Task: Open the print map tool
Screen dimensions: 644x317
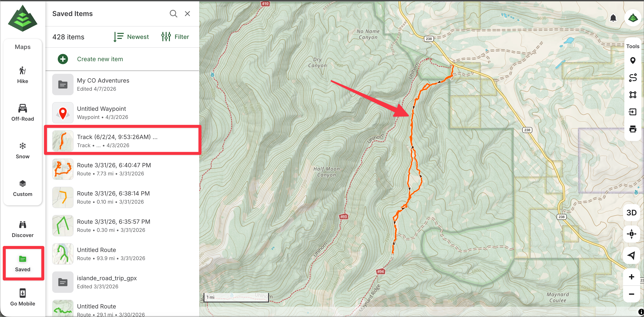Action: pyautogui.click(x=632, y=129)
